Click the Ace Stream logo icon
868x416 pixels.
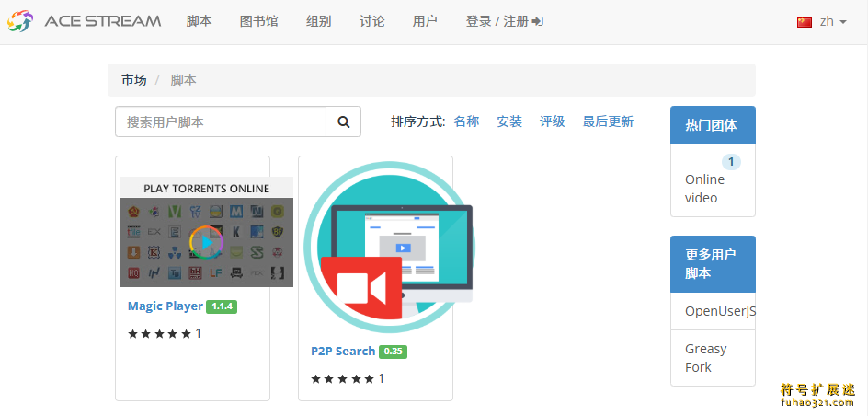20,21
